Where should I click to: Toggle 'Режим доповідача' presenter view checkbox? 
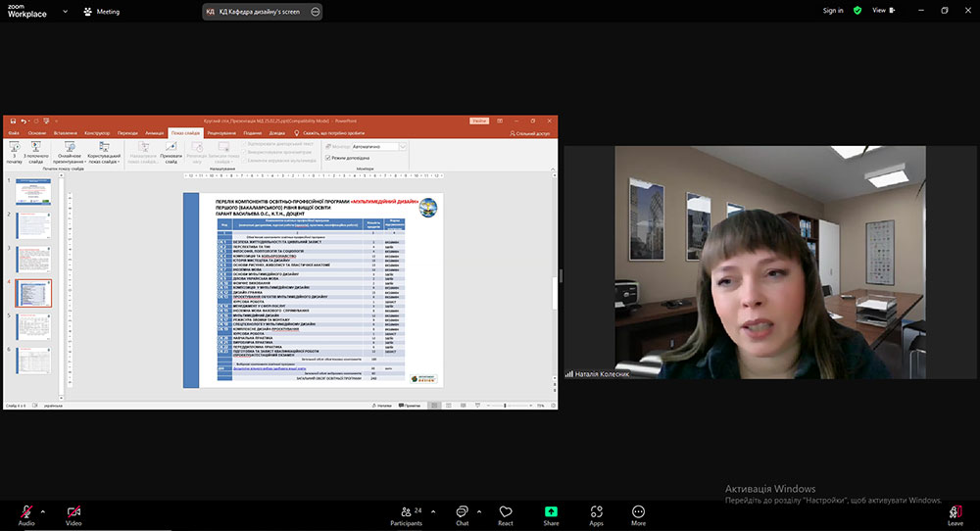pyautogui.click(x=328, y=158)
